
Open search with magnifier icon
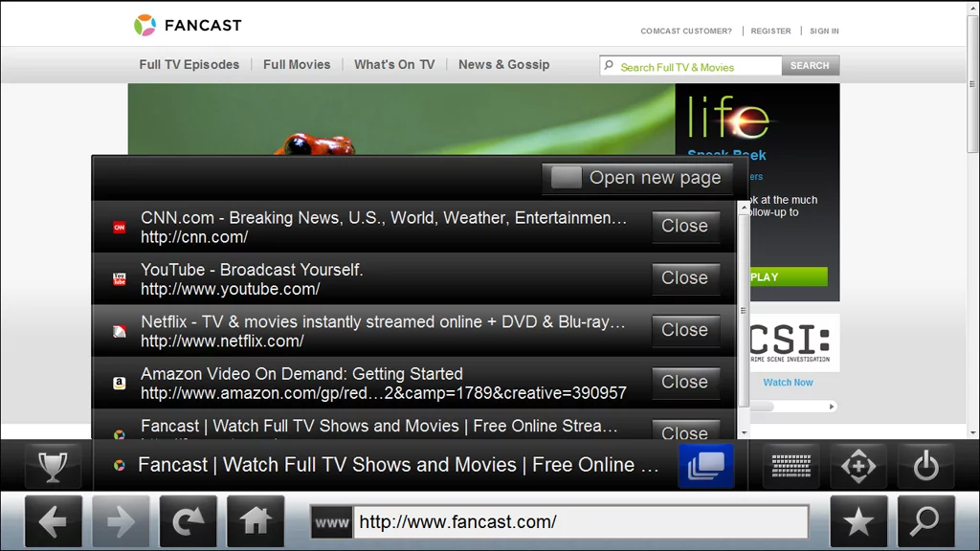point(925,521)
